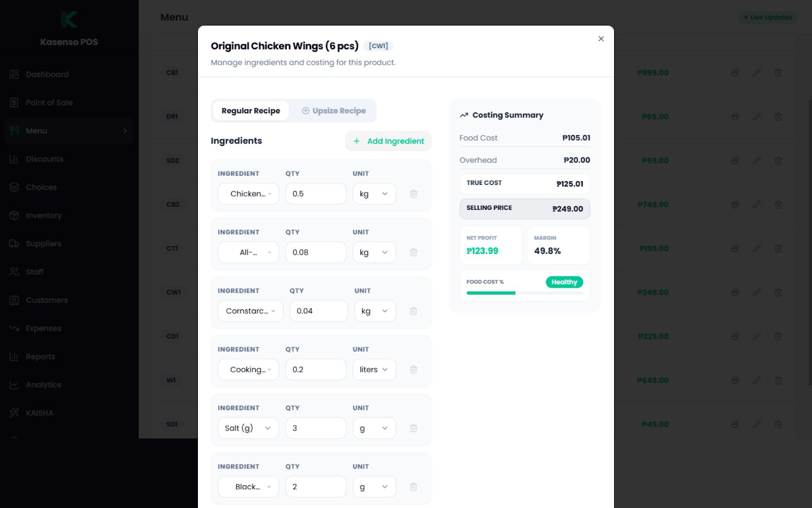Click the Salt quantity field showing 3
The image size is (812, 508).
[x=316, y=428]
